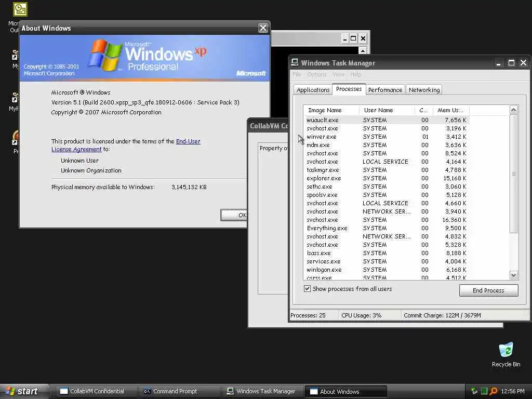Click the process list scrollbar thumb
The width and height of the screenshot is (532, 399).
pos(513,174)
